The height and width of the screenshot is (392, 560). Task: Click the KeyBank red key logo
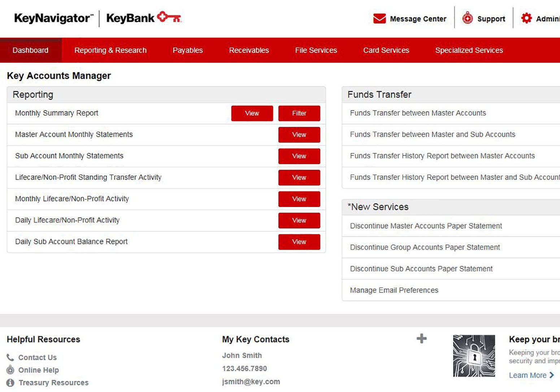pyautogui.click(x=169, y=17)
